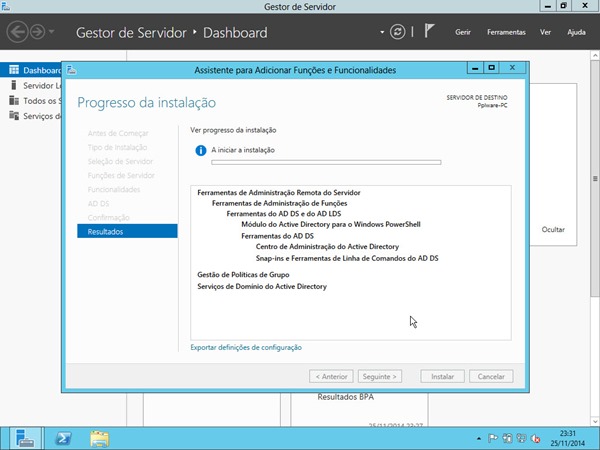This screenshot has width=600, height=450.
Task: Click the Funcionalidades step in wizard
Action: click(114, 189)
